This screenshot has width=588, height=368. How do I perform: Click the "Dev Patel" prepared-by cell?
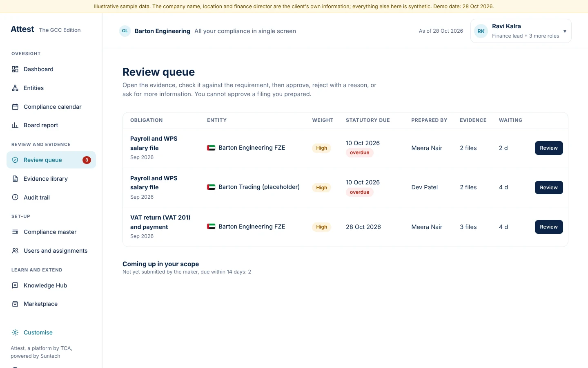(x=425, y=187)
